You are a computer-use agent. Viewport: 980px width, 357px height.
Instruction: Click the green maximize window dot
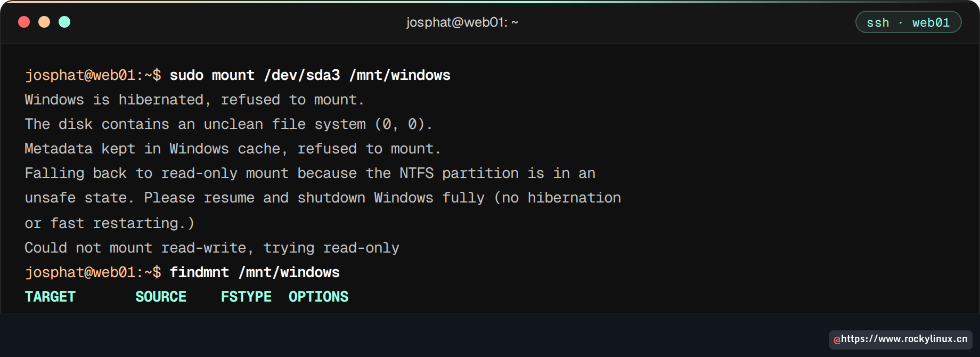[x=64, y=22]
